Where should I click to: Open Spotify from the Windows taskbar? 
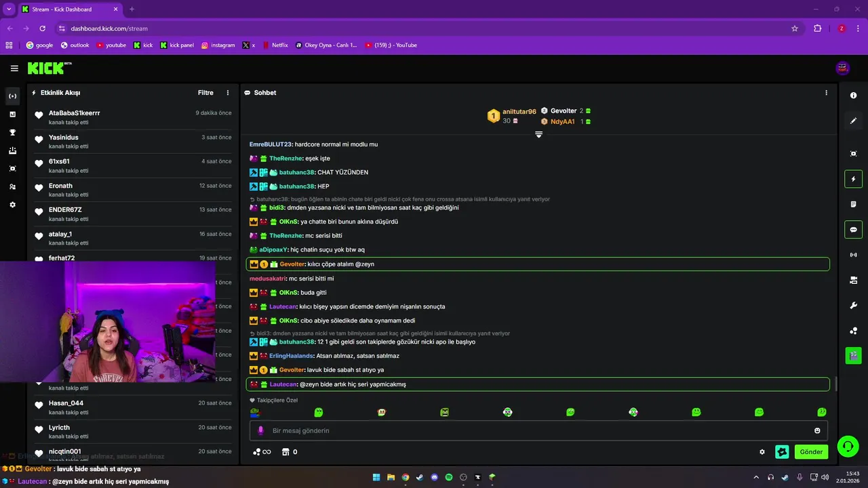[449, 477]
